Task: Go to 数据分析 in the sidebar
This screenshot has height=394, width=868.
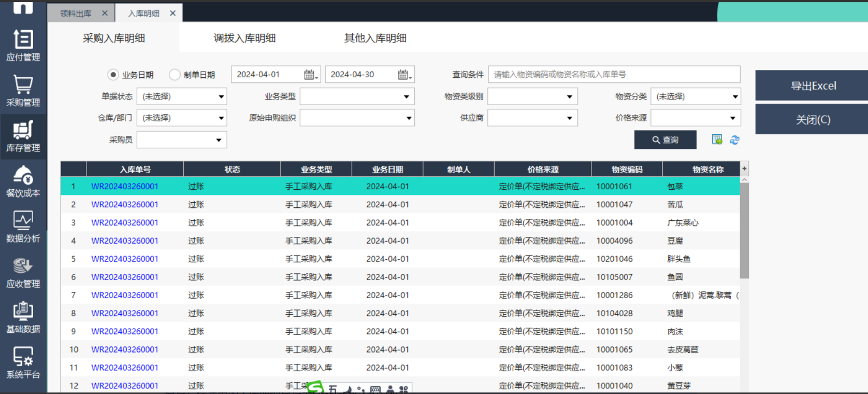Action: point(23,227)
